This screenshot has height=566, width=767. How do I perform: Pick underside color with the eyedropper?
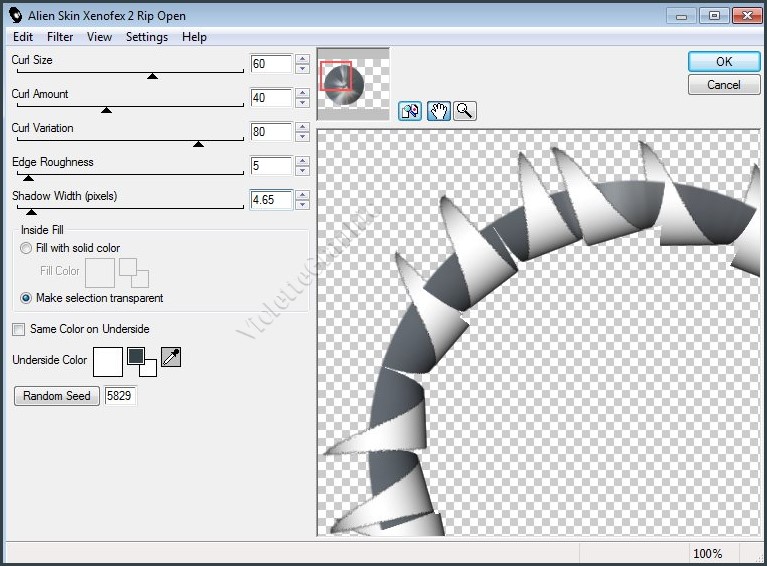[x=171, y=357]
